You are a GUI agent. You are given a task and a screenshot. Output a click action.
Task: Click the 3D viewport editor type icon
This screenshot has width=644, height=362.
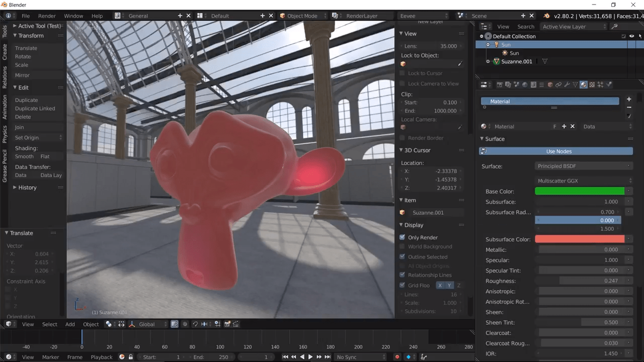[x=9, y=324]
